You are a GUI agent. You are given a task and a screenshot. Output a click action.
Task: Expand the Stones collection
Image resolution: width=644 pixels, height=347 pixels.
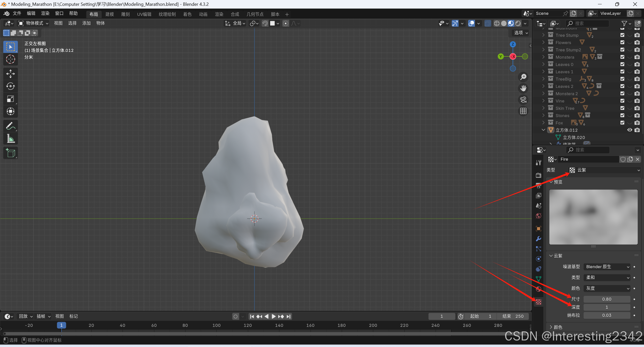click(544, 115)
